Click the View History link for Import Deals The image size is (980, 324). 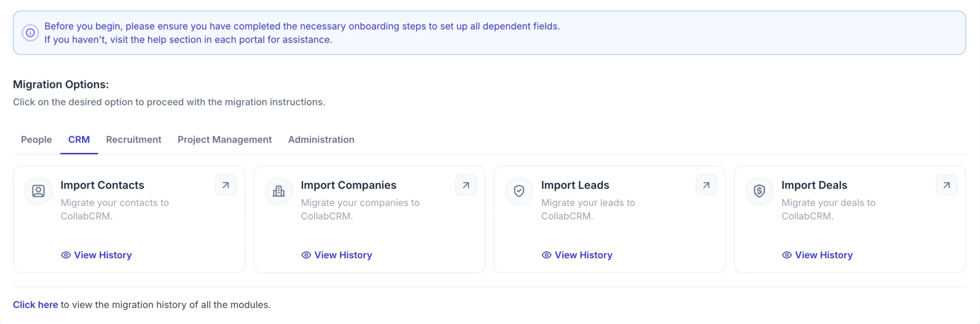(818, 255)
